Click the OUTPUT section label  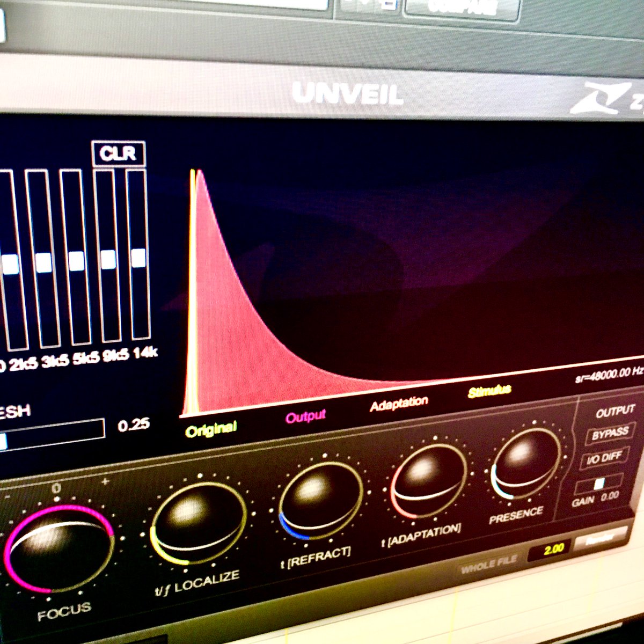click(615, 412)
